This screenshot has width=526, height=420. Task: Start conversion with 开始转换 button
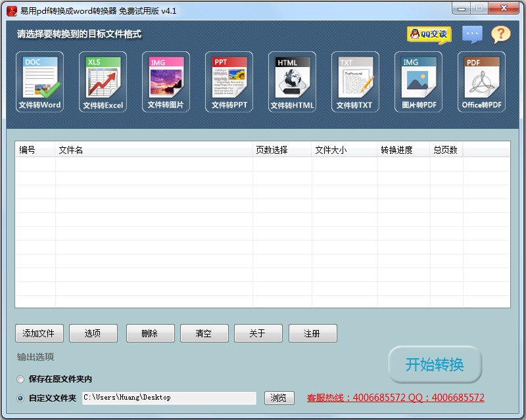[x=435, y=364]
